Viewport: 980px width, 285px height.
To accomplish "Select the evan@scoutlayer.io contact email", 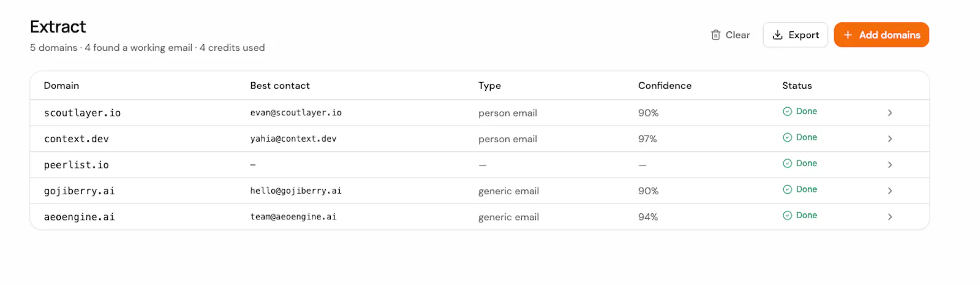I will pos(296,113).
